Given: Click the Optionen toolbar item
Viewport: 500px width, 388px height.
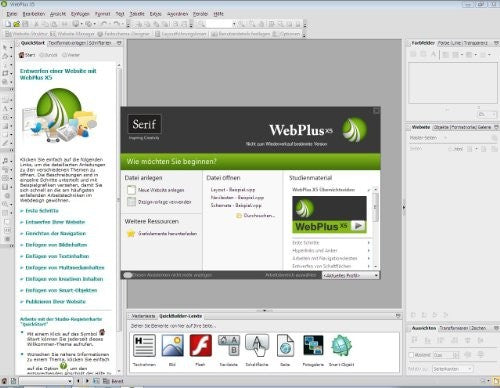Looking at the screenshot, I should click(x=286, y=34).
